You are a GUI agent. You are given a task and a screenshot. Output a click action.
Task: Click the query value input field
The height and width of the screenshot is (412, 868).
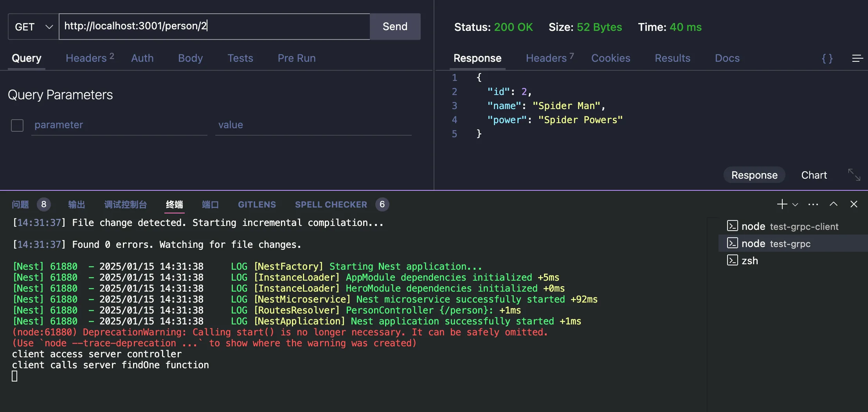tap(313, 125)
